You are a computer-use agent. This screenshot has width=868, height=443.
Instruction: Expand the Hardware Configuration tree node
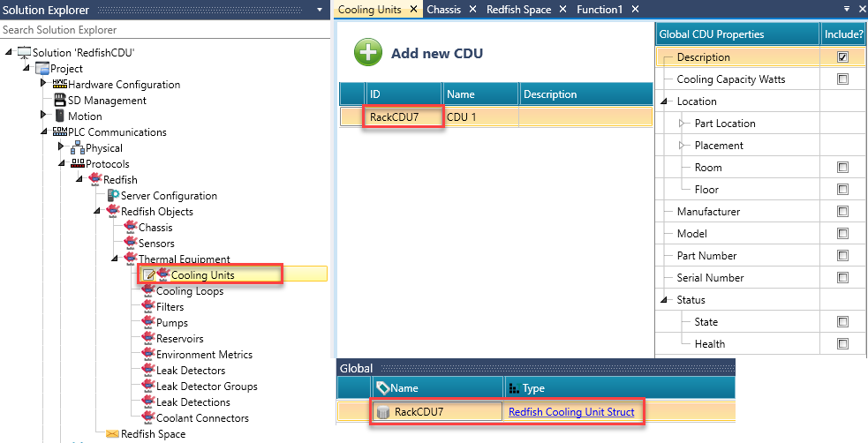[x=43, y=85]
